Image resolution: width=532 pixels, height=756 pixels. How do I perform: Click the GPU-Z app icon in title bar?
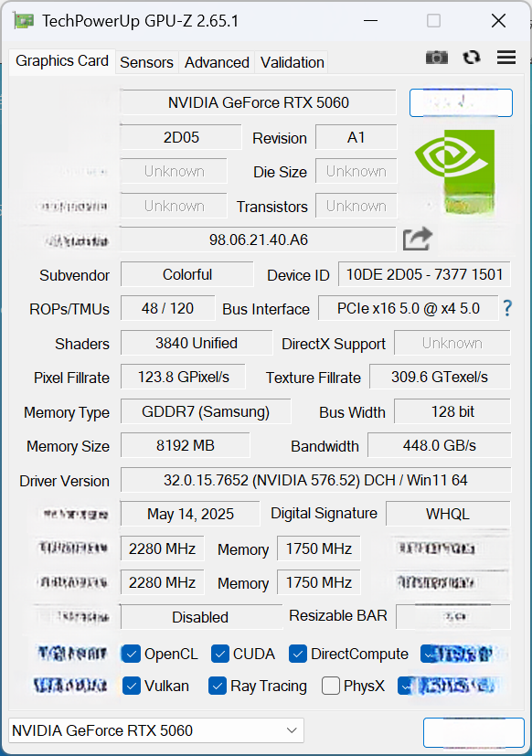[24, 21]
